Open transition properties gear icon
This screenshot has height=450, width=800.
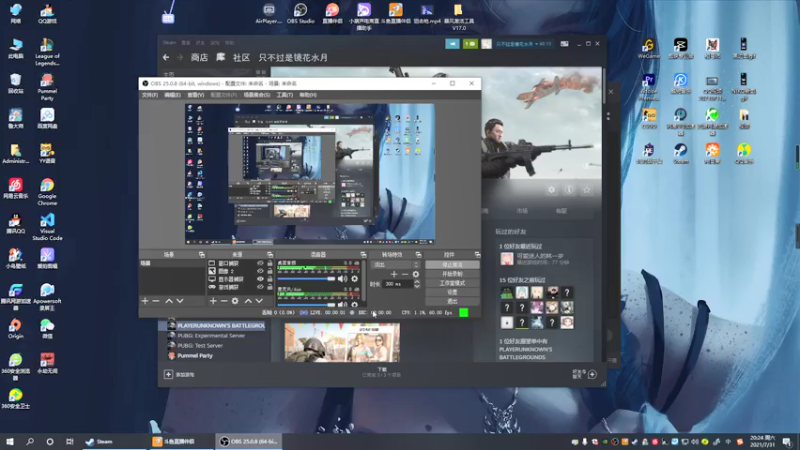point(416,274)
